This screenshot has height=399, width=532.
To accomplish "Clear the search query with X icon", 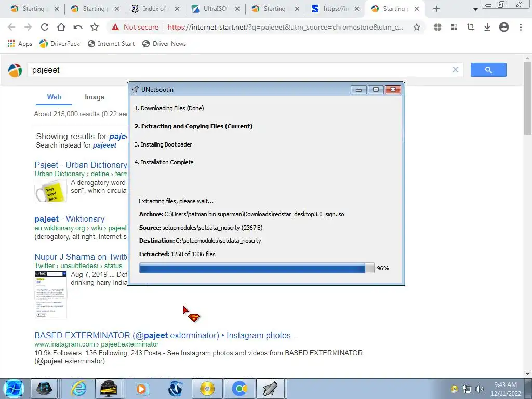I will coord(455,70).
